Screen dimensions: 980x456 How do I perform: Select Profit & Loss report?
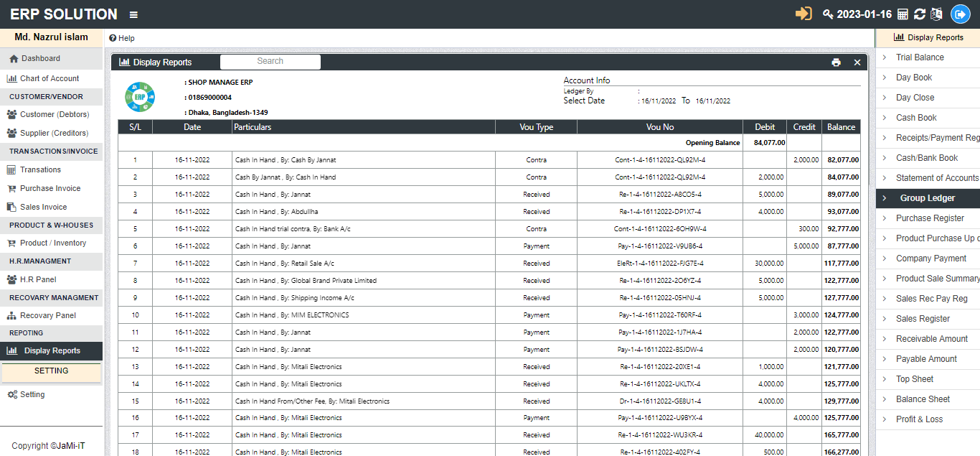point(919,419)
